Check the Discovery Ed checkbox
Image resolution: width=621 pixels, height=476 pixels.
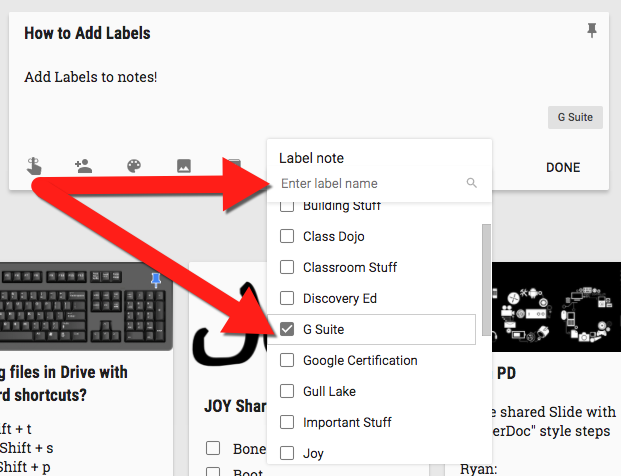[287, 298]
